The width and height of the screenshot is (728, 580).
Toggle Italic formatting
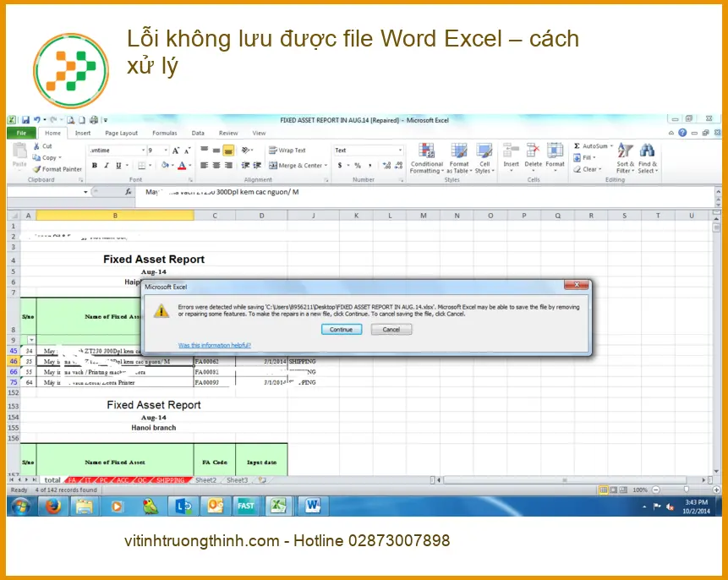point(107,166)
